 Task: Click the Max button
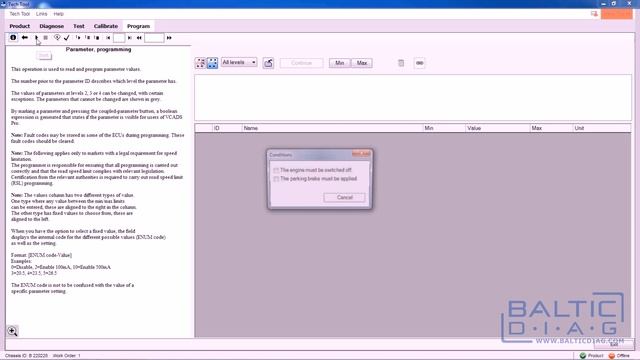tap(362, 63)
